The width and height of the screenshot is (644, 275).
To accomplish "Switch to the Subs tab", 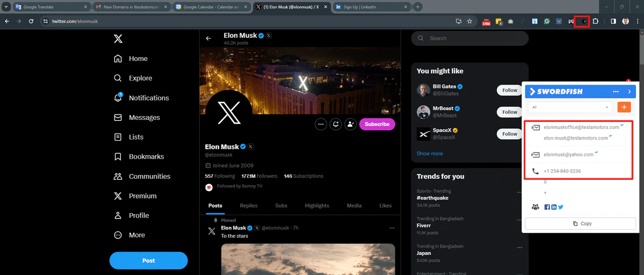I will point(281,205).
